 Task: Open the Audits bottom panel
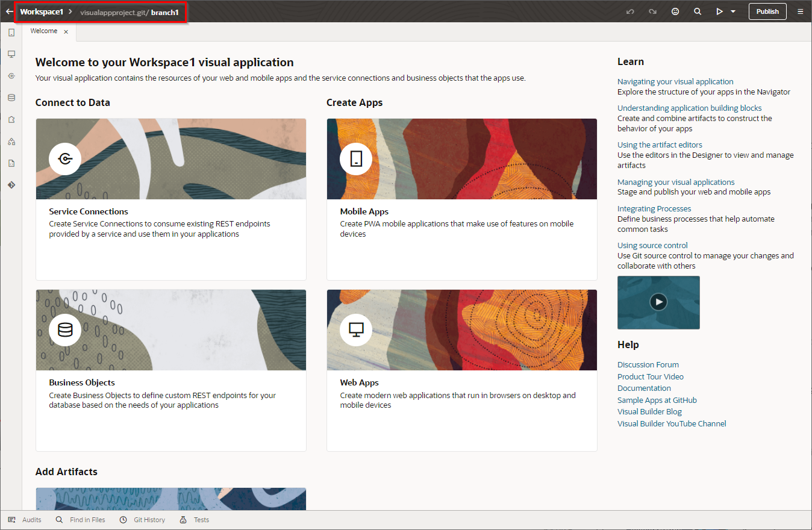pyautogui.click(x=31, y=520)
